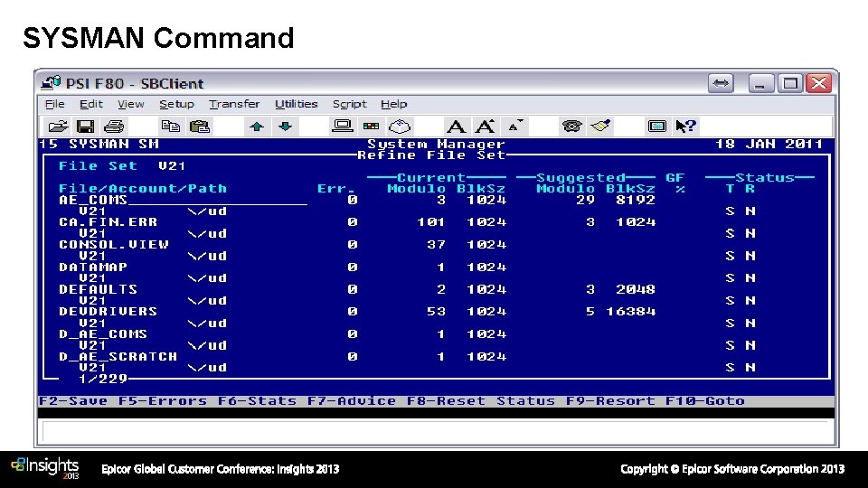The image size is (868, 488).
Task: Click F6-Stats in the function key bar
Action: (x=257, y=400)
